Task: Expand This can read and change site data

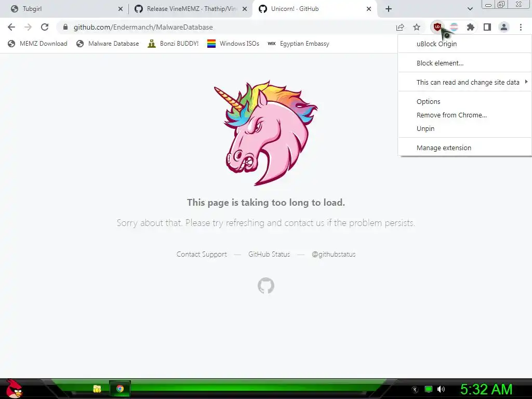Action: (465, 82)
